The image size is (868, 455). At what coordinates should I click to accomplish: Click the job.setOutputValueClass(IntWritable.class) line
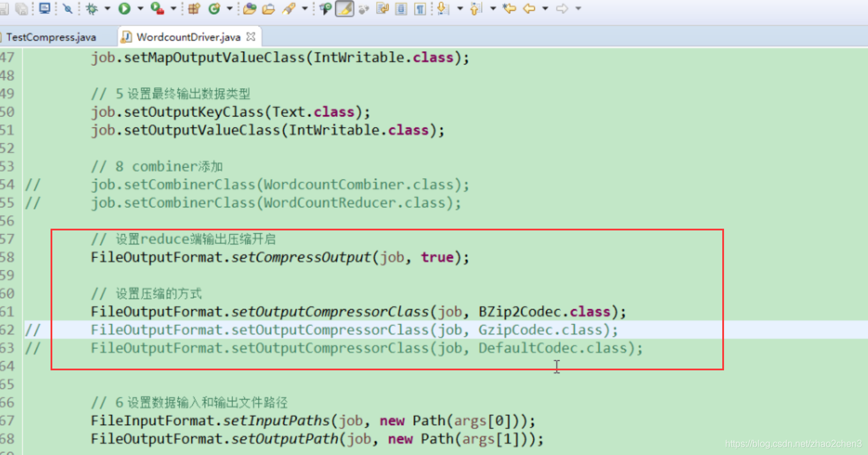(268, 131)
